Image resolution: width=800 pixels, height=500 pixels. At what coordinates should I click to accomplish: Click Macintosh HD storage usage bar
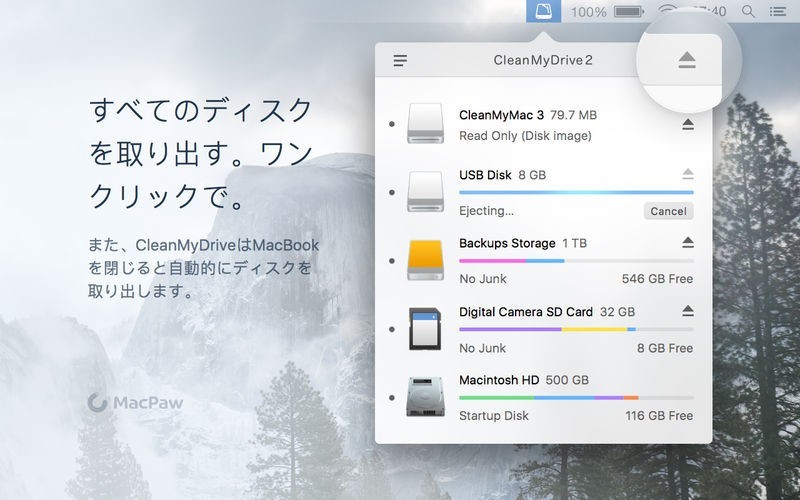[x=575, y=397]
